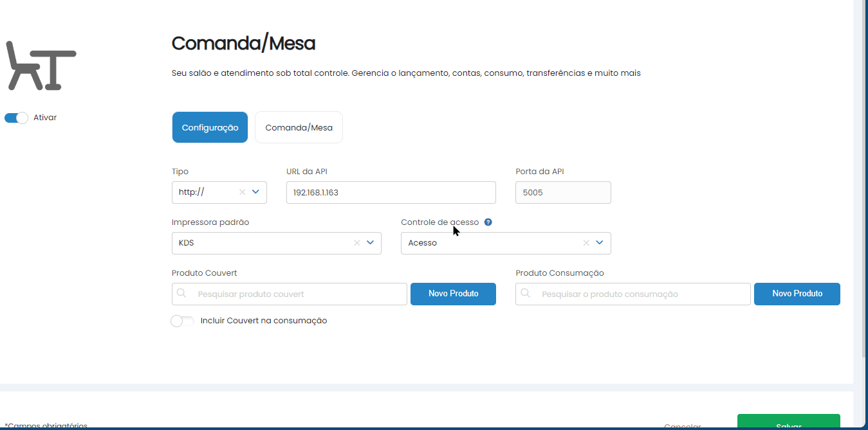Click the Porta da API field

[x=562, y=192]
